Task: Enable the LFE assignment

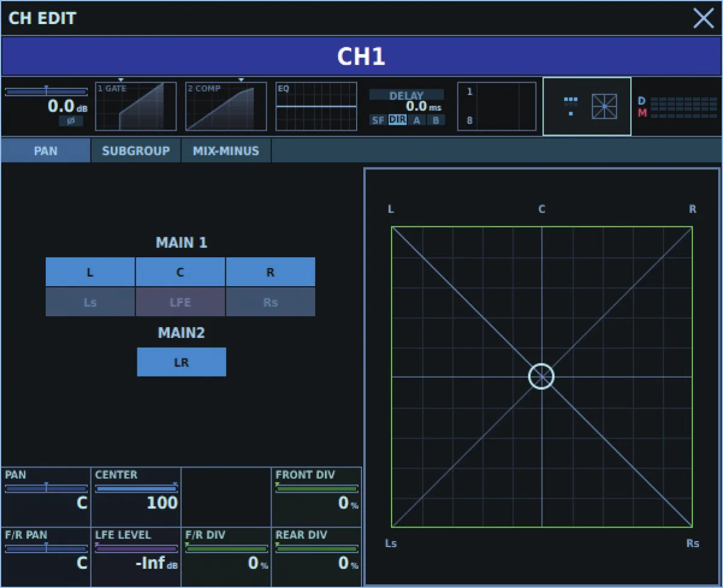Action: point(180,302)
